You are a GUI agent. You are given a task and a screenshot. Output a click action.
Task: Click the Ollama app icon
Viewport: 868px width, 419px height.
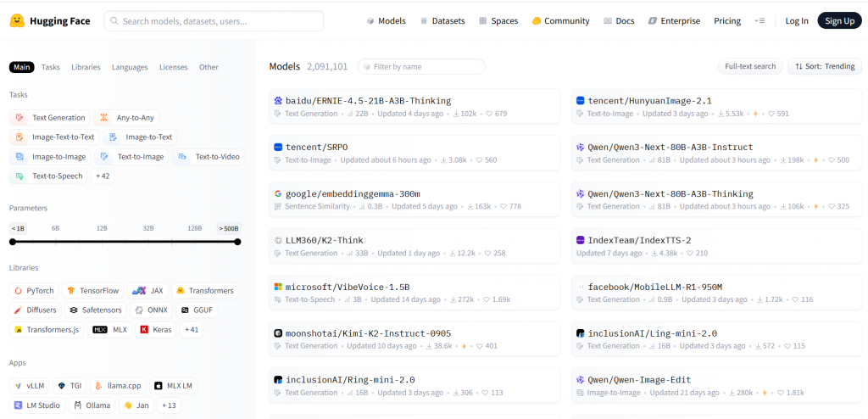78,405
